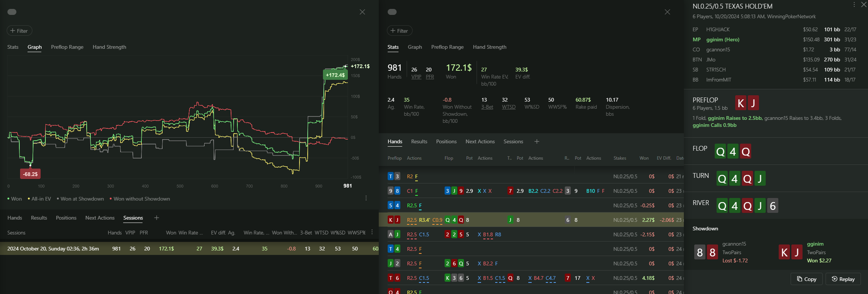Open Hand Strength tab in left panel
868x294 pixels.
click(x=109, y=47)
